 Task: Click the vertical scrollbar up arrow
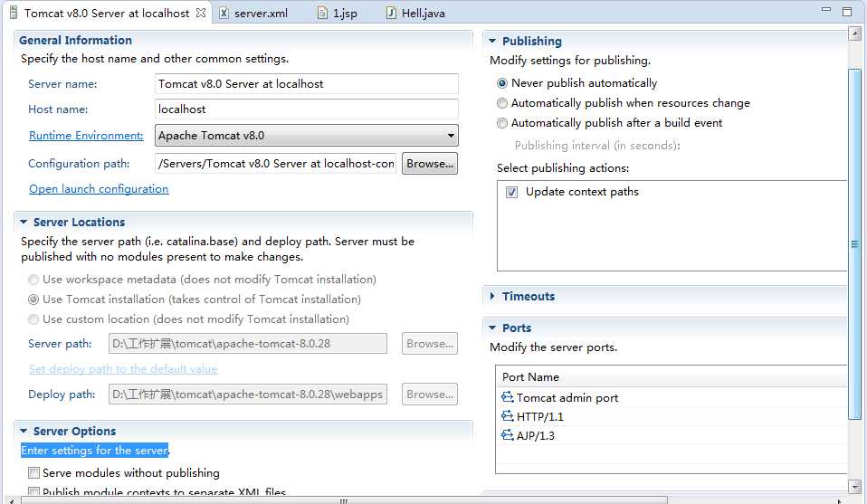[x=854, y=34]
